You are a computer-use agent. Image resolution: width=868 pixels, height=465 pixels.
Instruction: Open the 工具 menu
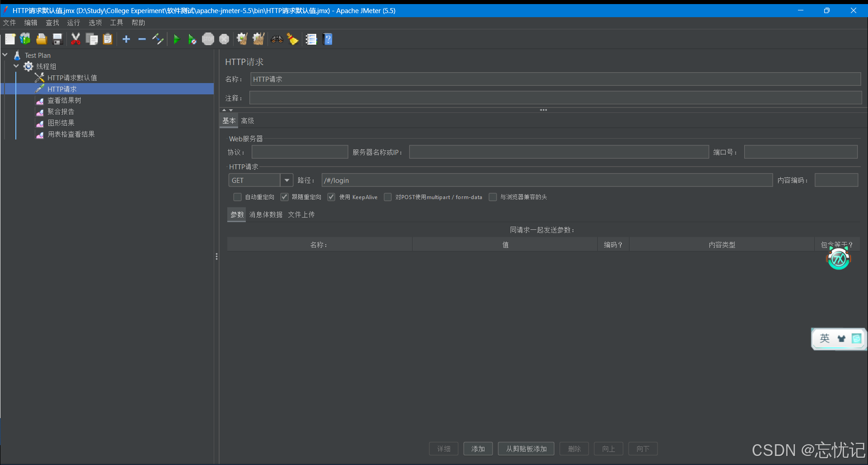[x=117, y=23]
